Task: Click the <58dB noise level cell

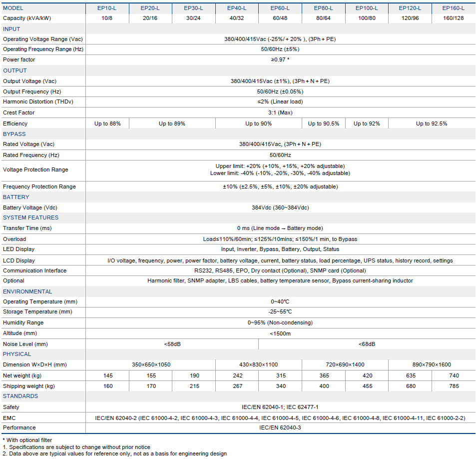Action: tap(172, 344)
